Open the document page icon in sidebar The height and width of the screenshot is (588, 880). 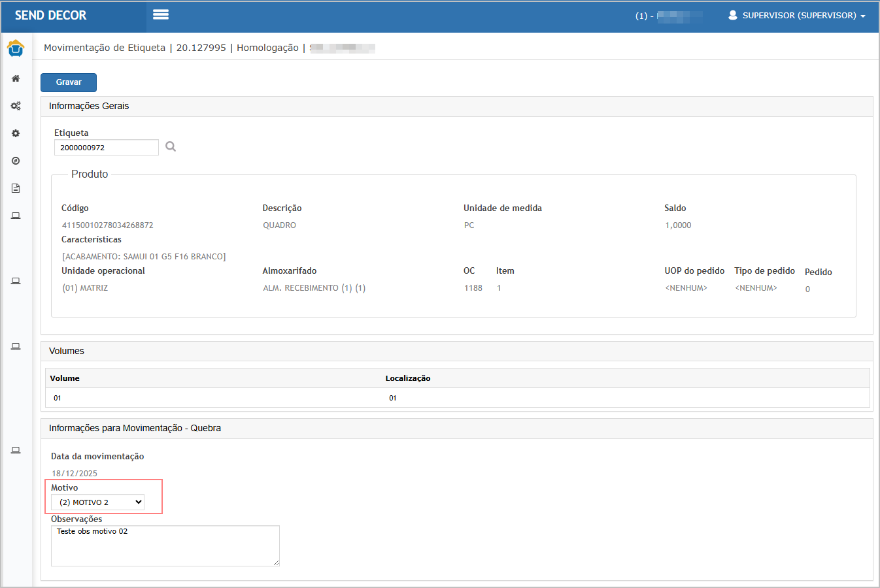coord(16,188)
